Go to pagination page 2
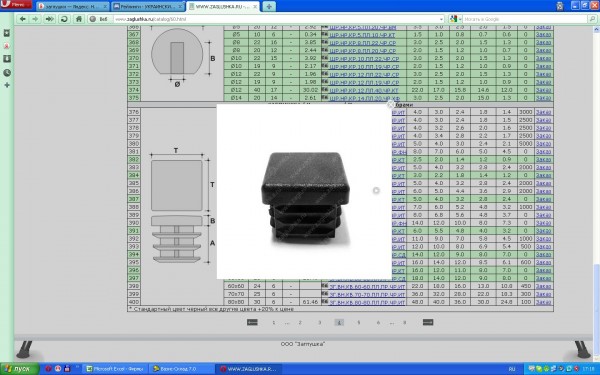600x375 pixels. (x=300, y=323)
